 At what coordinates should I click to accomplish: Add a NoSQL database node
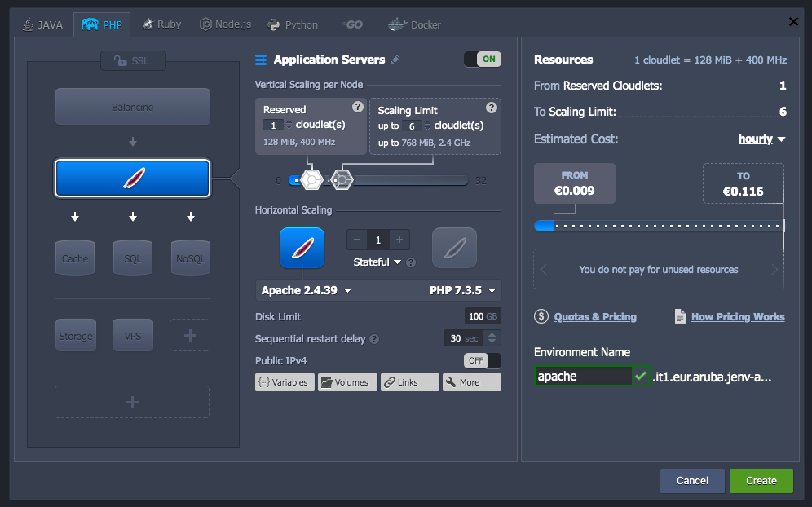(x=190, y=258)
